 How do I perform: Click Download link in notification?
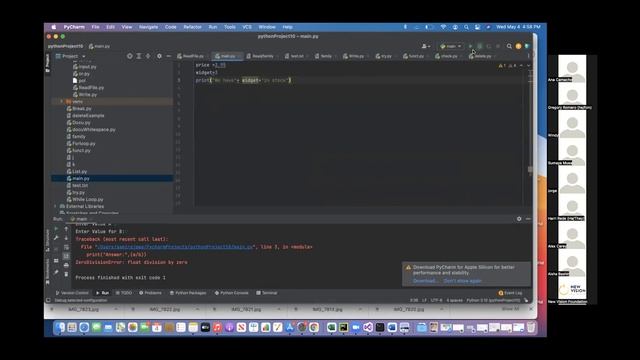coord(424,281)
